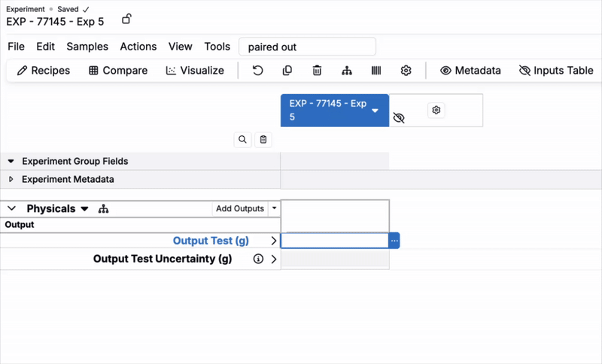Screen dimensions: 602x364
Task: Expand the Output Test (g) row chevron
Action: point(274,241)
